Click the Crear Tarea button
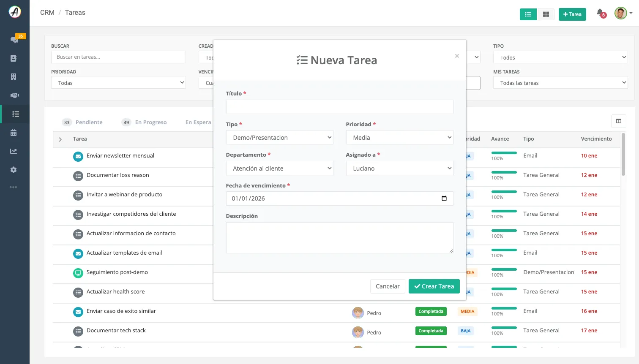This screenshot has width=639, height=364. point(434,286)
